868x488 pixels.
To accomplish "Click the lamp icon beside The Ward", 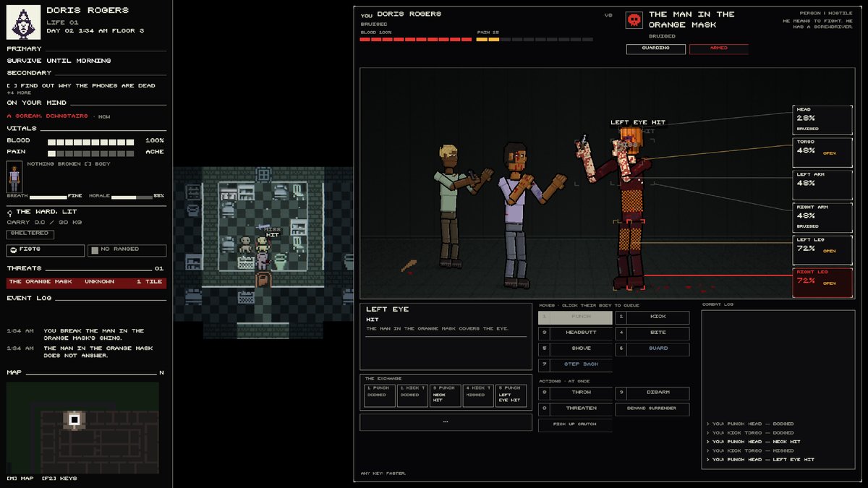I will [x=9, y=213].
